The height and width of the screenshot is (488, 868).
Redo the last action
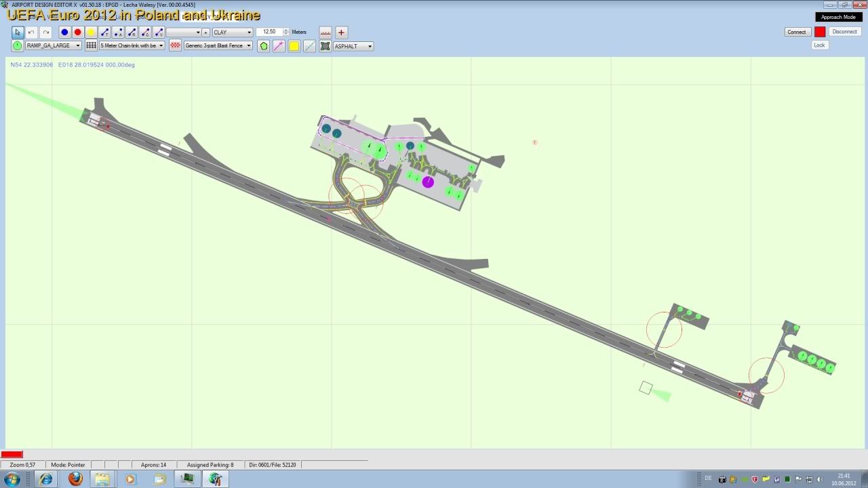pos(46,32)
